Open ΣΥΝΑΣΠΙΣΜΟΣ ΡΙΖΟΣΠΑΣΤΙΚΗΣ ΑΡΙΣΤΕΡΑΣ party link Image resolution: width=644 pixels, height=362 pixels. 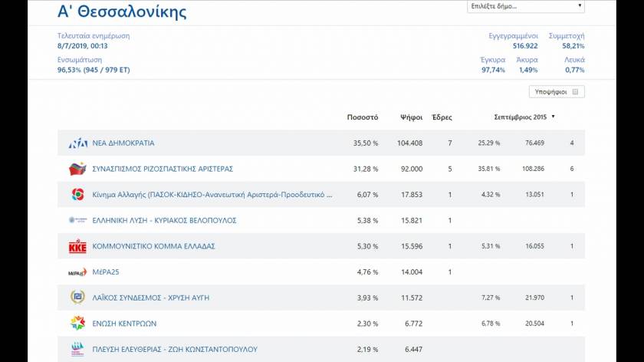pos(163,169)
